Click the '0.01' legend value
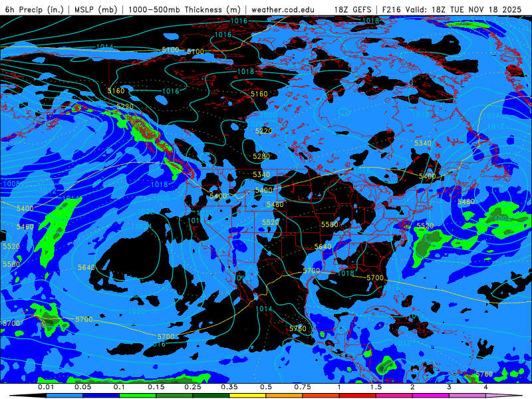 (46, 387)
